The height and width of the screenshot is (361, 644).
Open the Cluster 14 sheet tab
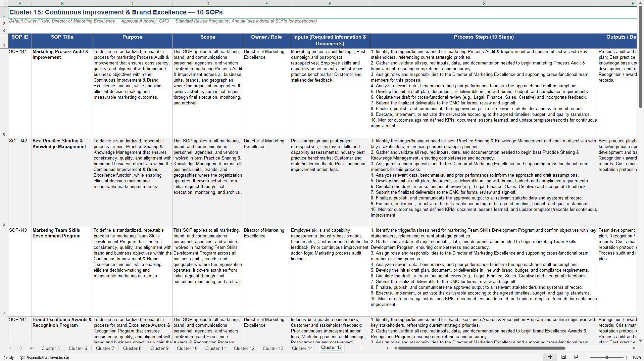coord(302,348)
